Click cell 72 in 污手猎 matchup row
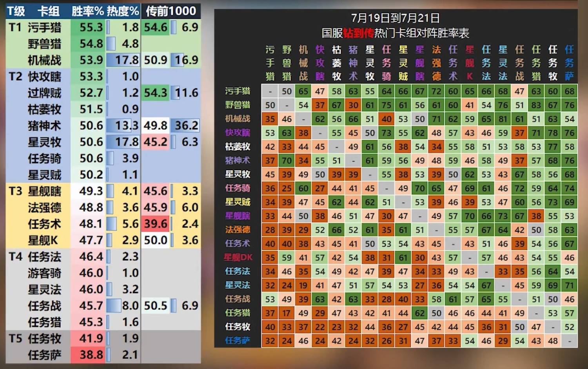The width and height of the screenshot is (588, 369). (436, 91)
